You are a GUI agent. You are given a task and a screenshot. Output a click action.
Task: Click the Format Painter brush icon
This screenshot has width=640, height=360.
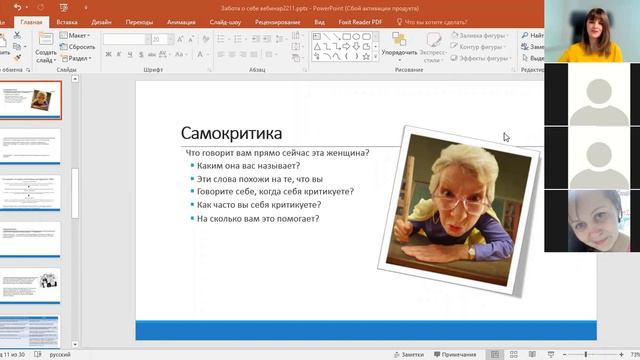pos(17,58)
